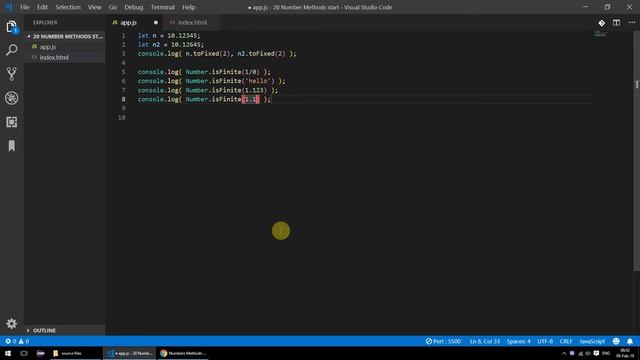
Task: Switch to Chrome Numbers Methods window
Action: click(183, 353)
